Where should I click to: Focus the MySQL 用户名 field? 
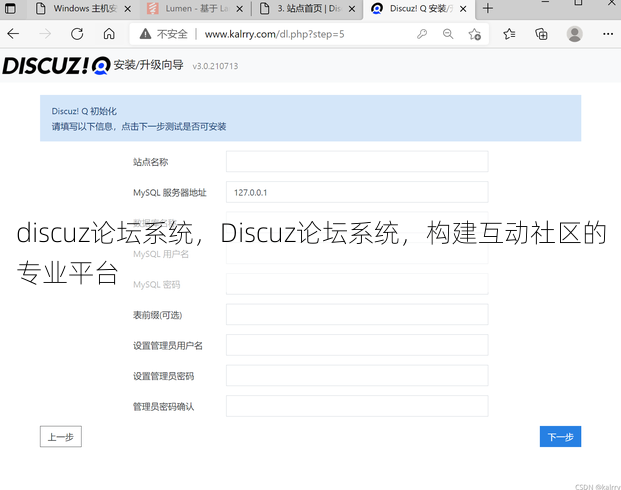[357, 254]
